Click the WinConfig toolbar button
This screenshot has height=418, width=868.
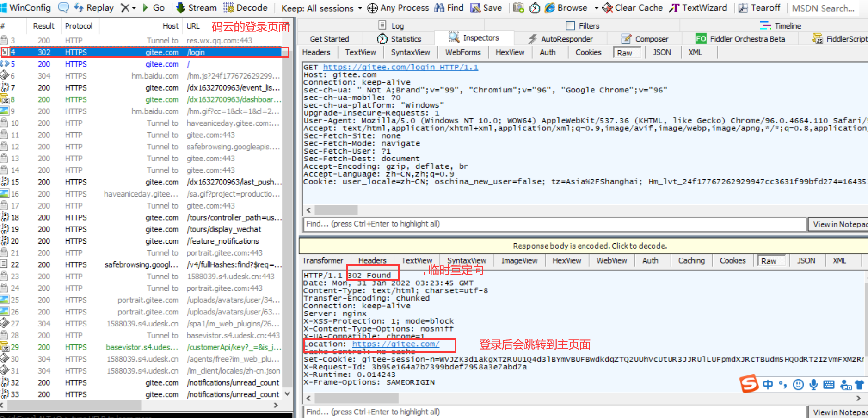[x=25, y=7]
